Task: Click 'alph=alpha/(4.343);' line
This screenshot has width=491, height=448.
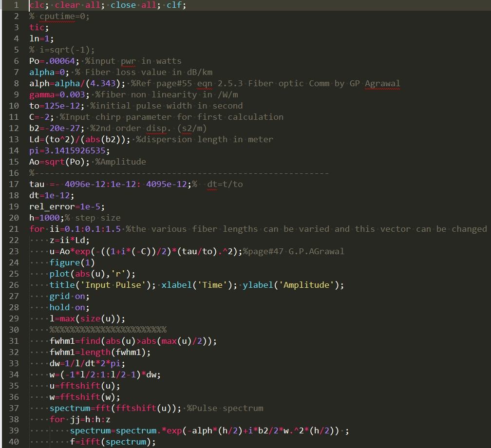Action: [x=77, y=84]
